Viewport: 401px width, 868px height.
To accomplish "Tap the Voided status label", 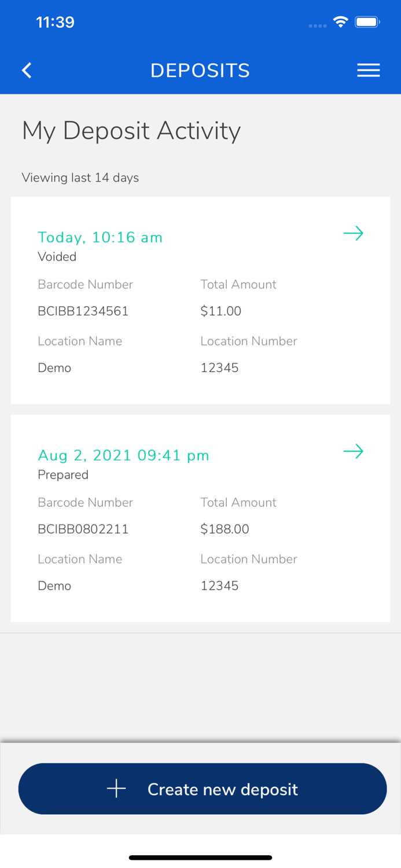I will pos(57,257).
